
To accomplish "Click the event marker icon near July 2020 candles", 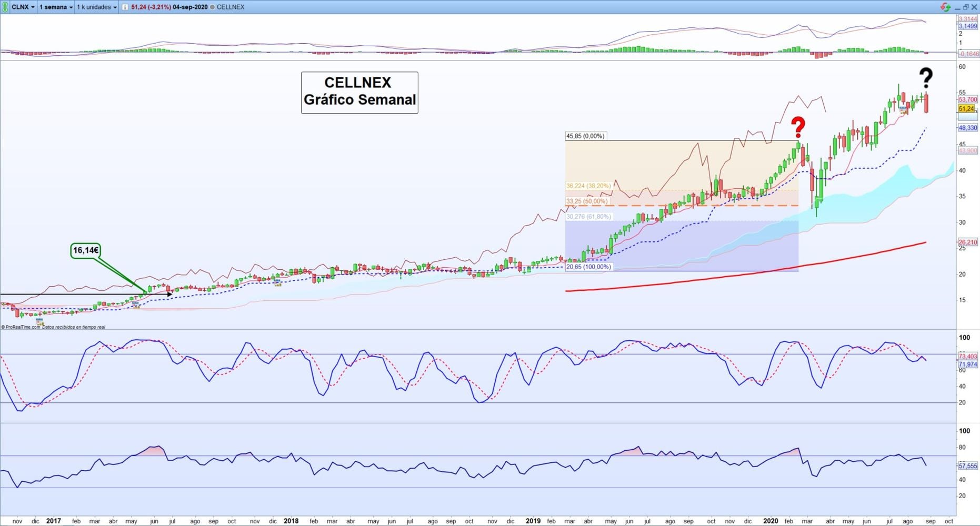I will pyautogui.click(x=903, y=109).
